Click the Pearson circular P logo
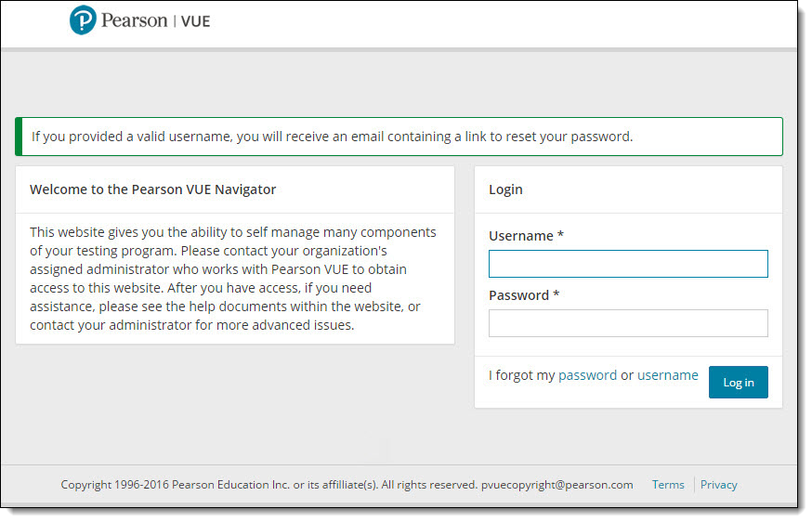812x522 pixels. point(83,20)
